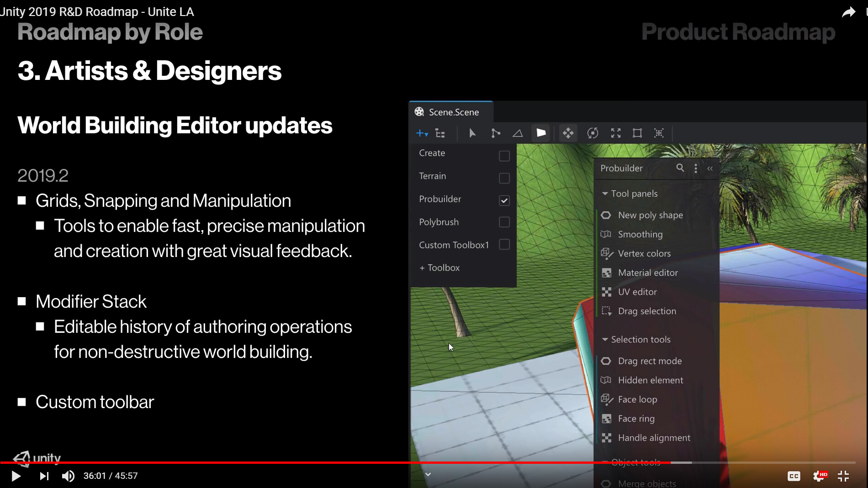Click the 36:01 / 45:57 time display
This screenshot has width=868, height=488.
pos(111,476)
